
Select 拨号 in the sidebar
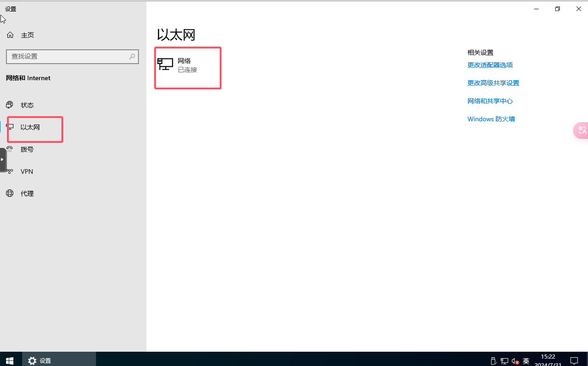(x=27, y=149)
